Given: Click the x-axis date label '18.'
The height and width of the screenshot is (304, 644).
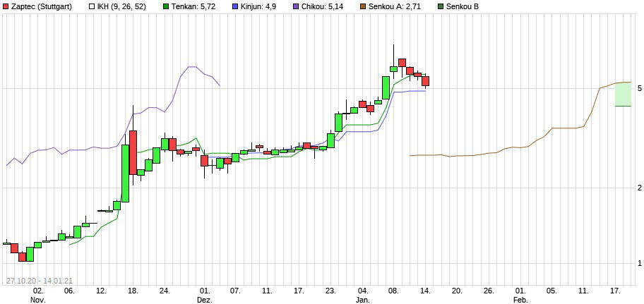Looking at the screenshot, I should (133, 291).
